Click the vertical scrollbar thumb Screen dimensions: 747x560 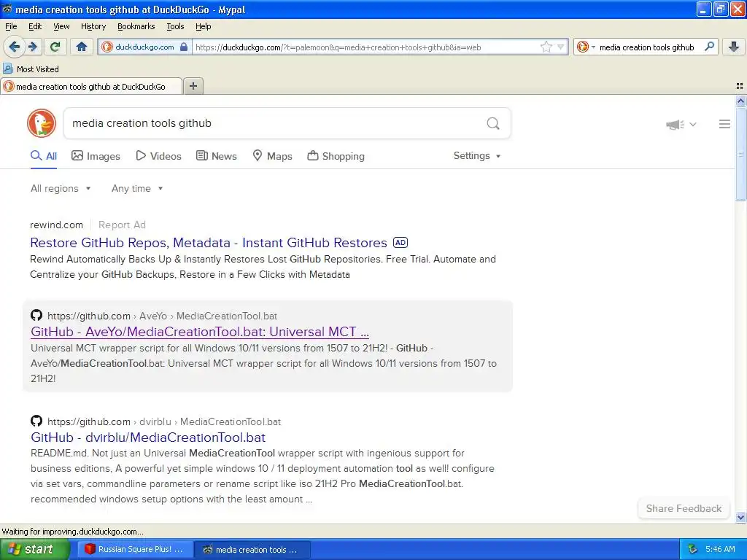[740, 154]
